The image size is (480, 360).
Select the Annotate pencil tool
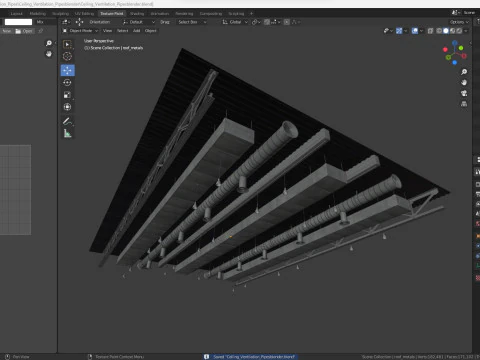[x=68, y=121]
